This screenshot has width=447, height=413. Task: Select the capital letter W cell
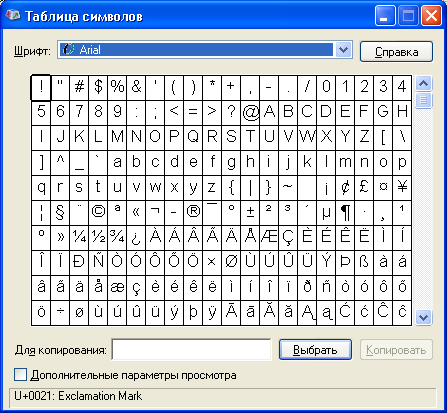(307, 137)
